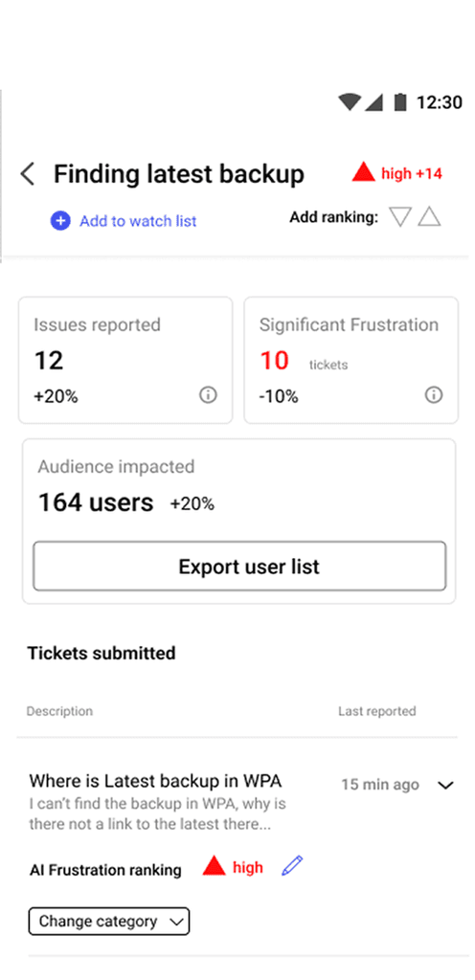Screen dimensions: 475x980
Task: Tap the Wi-Fi status icon
Action: (x=350, y=101)
